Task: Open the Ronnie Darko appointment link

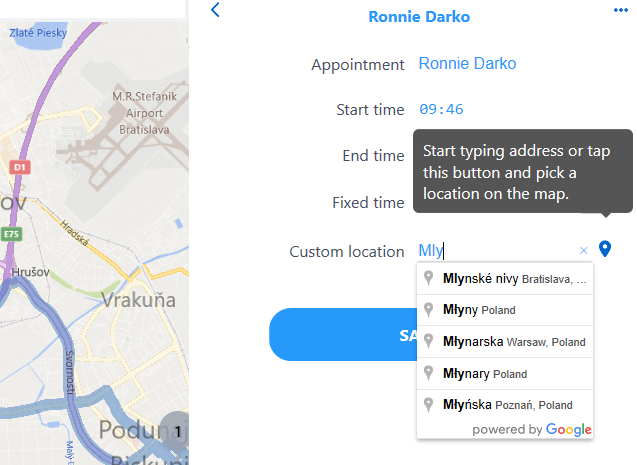Action: pyautogui.click(x=467, y=64)
